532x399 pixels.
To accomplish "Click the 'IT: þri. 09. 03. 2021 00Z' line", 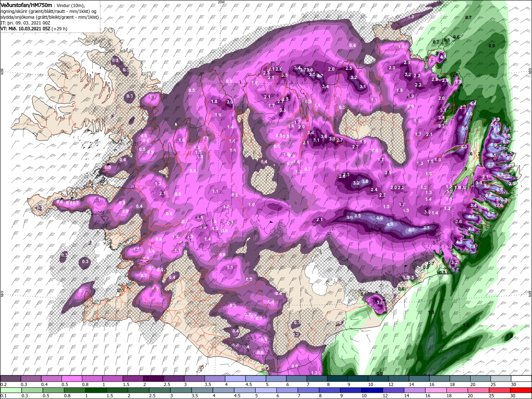I will coord(25,23).
